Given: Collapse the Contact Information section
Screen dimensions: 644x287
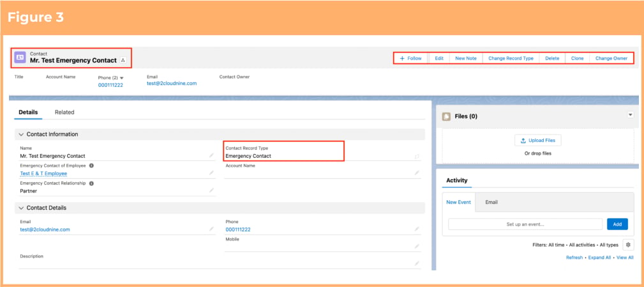Looking at the screenshot, I should 21,134.
